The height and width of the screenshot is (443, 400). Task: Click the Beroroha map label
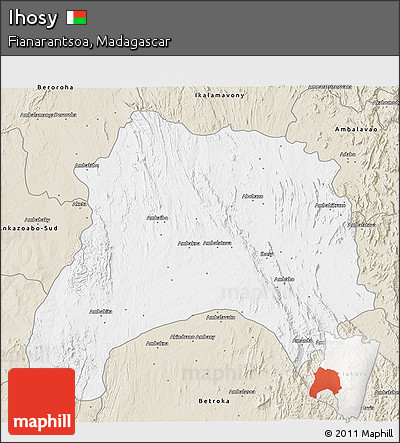pos(55,87)
